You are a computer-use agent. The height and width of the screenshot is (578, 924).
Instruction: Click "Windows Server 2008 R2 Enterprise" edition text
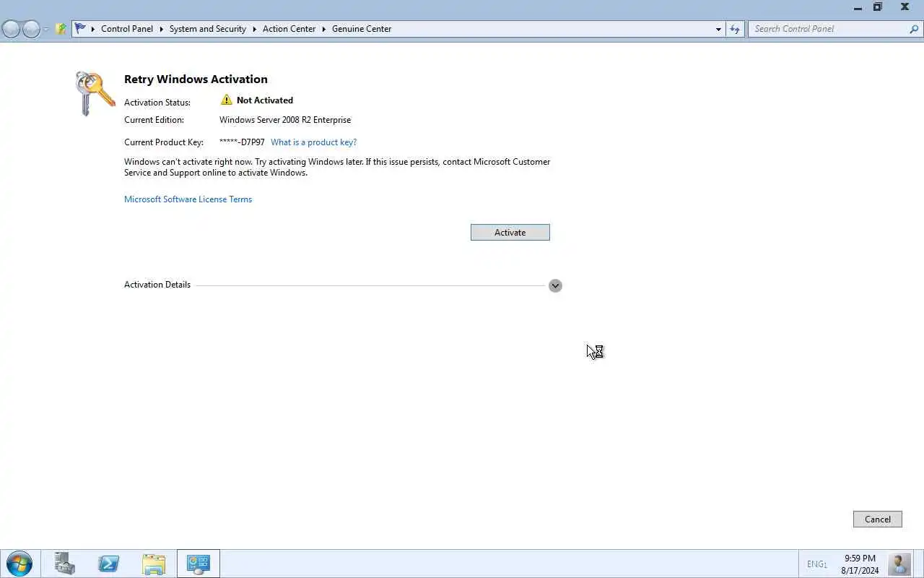285,120
